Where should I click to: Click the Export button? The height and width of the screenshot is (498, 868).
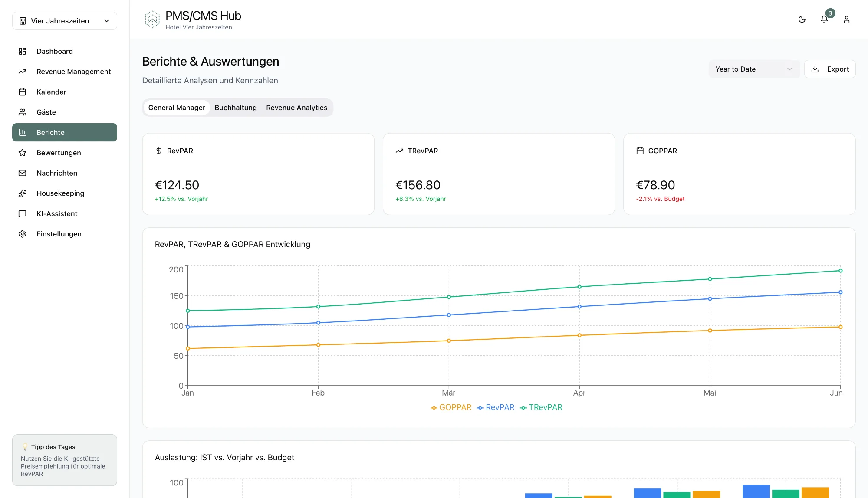tap(829, 69)
